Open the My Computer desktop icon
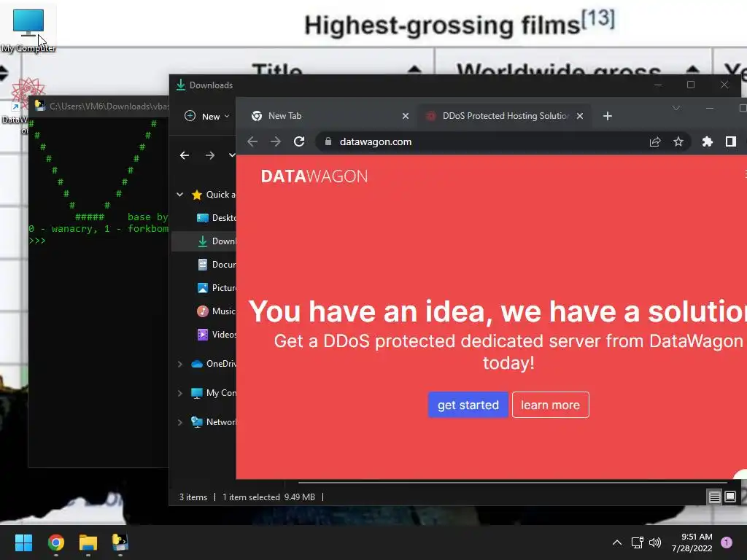Image resolution: width=747 pixels, height=560 pixels. pyautogui.click(x=28, y=29)
